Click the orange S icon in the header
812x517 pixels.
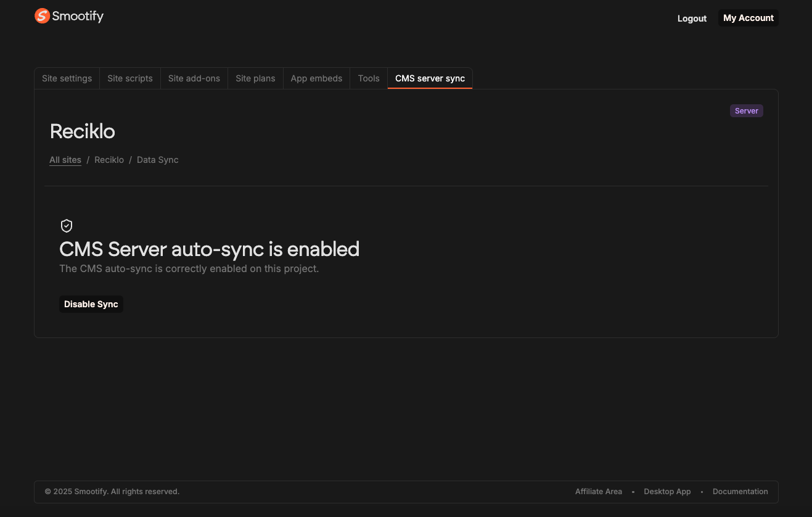[x=41, y=15]
